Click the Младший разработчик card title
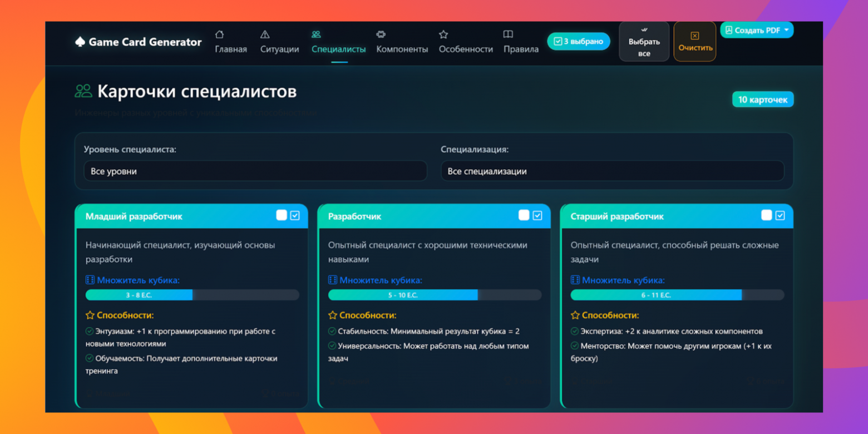The image size is (868, 434). [134, 216]
